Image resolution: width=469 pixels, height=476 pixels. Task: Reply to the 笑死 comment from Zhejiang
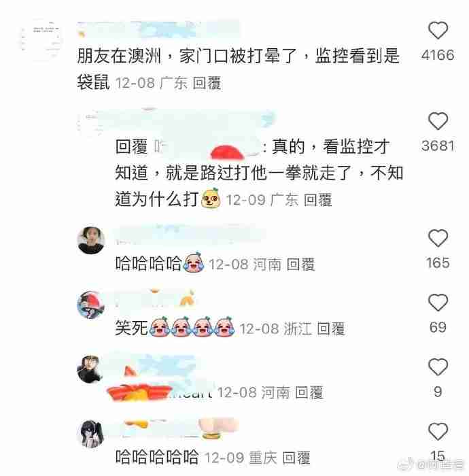point(331,328)
